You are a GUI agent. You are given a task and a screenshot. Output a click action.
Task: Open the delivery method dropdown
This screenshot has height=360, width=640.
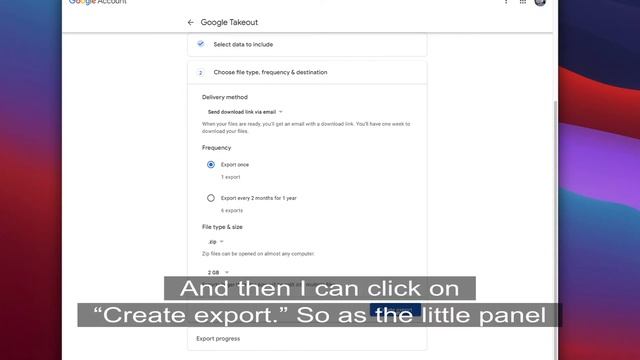[245, 112]
